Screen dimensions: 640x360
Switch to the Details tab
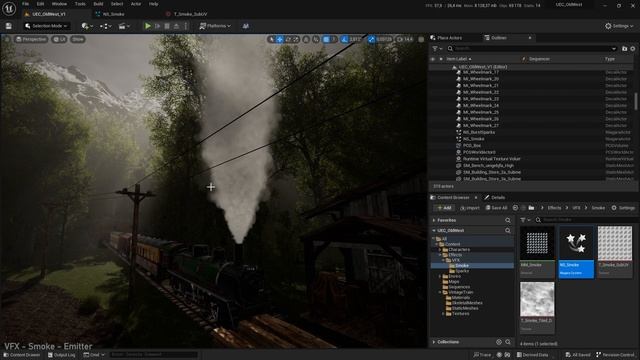[x=494, y=198]
